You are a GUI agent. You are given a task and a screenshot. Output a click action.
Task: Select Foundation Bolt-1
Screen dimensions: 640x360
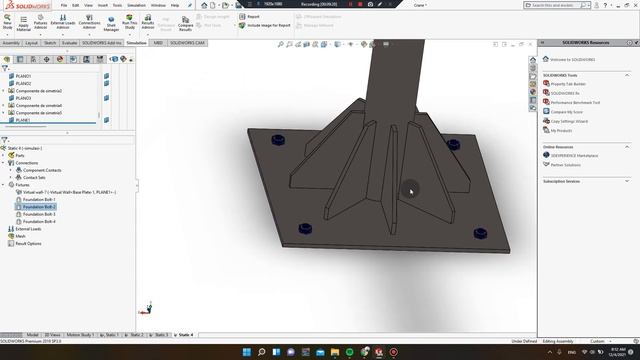(x=35, y=200)
